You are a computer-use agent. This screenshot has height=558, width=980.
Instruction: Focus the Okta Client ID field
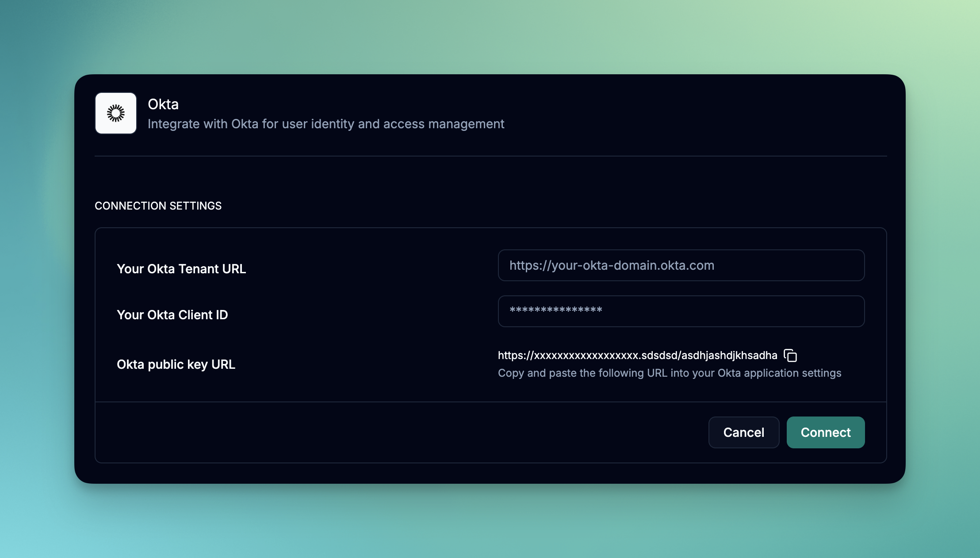click(x=681, y=311)
